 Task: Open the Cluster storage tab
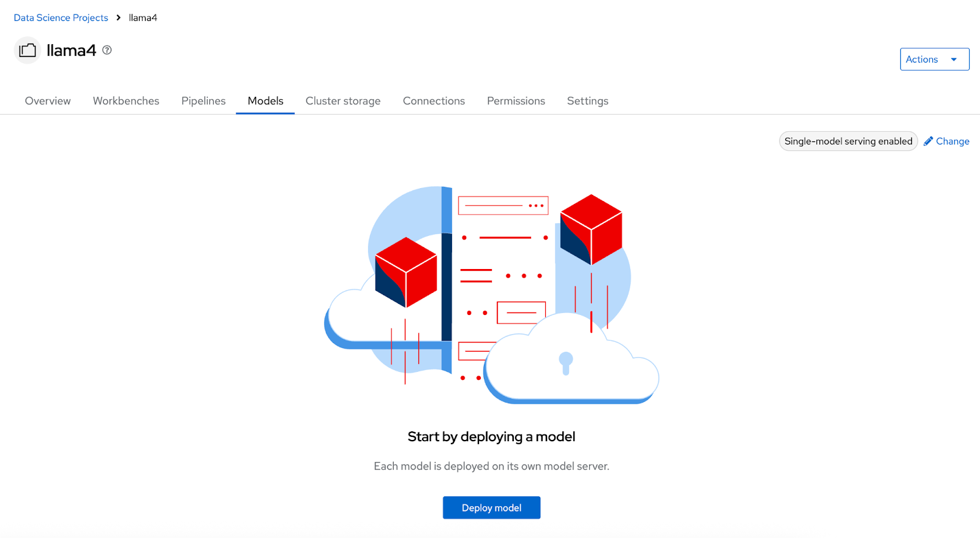coord(343,101)
